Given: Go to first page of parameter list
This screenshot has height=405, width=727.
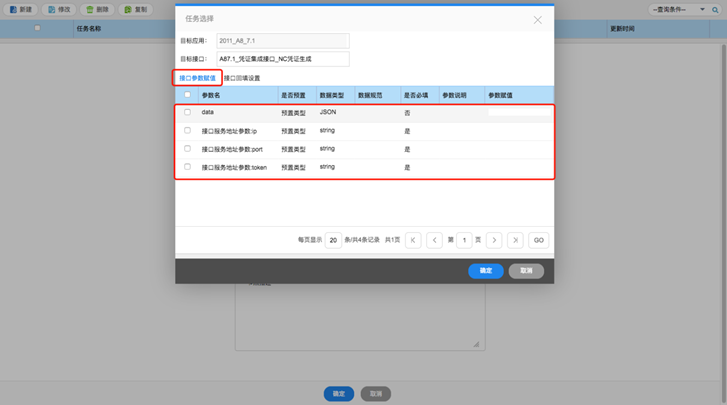Looking at the screenshot, I should point(413,240).
